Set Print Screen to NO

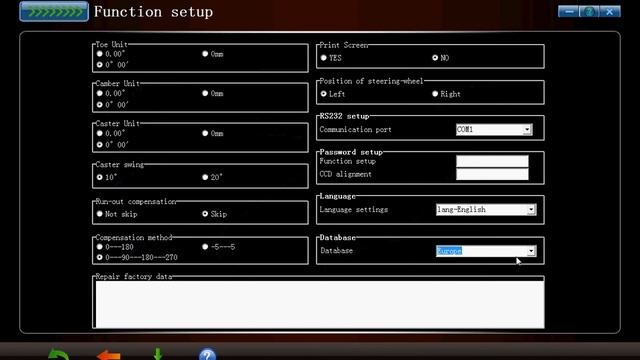pos(435,58)
